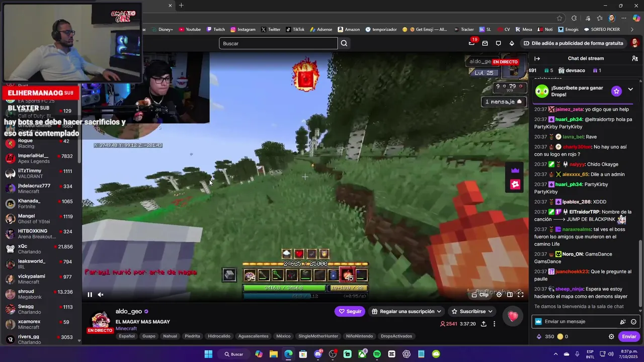
Task: Open the Bits crown icon in top bar
Action: [512, 43]
